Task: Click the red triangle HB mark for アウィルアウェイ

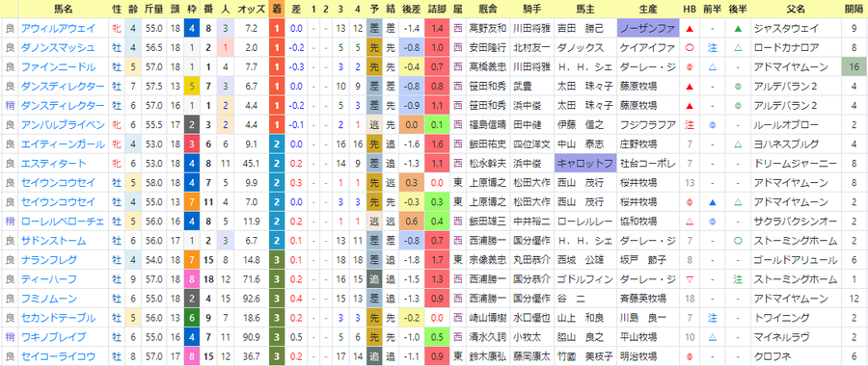Action: pyautogui.click(x=690, y=29)
